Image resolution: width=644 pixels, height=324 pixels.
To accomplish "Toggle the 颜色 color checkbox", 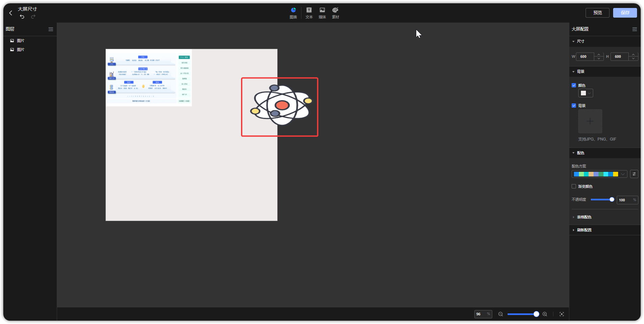I will click(574, 85).
